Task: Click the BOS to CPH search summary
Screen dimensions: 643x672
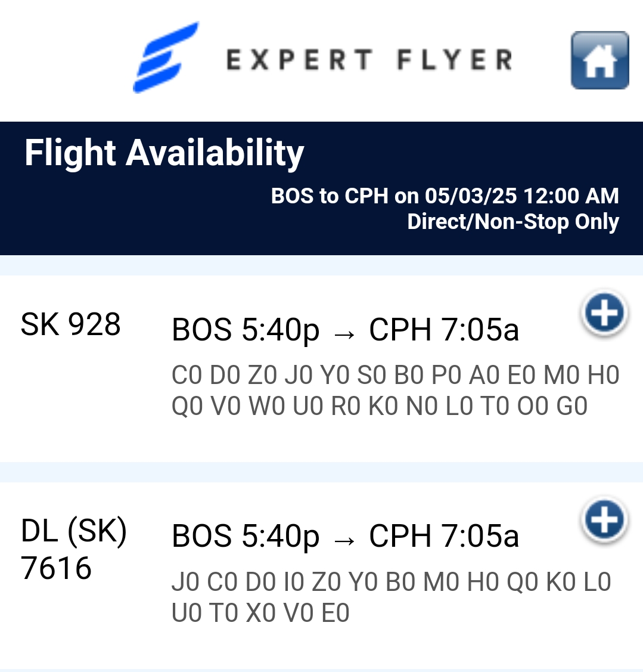Action: tap(445, 196)
